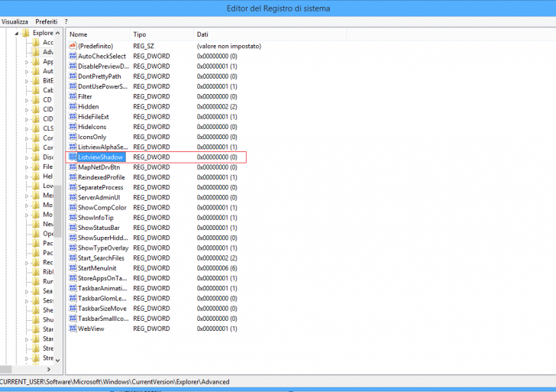Click the folder icon of the Adv key
This screenshot has width=556, height=392.
[x=35, y=52]
